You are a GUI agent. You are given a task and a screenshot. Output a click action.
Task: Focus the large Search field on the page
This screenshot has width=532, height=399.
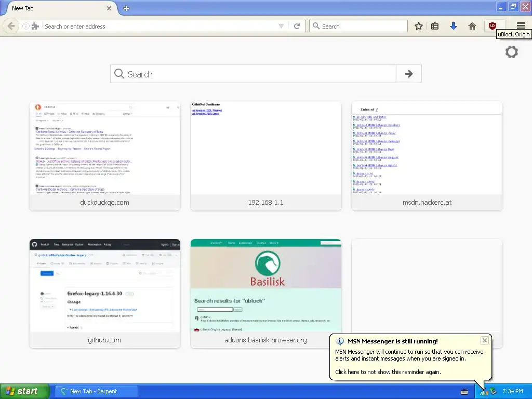[253, 74]
